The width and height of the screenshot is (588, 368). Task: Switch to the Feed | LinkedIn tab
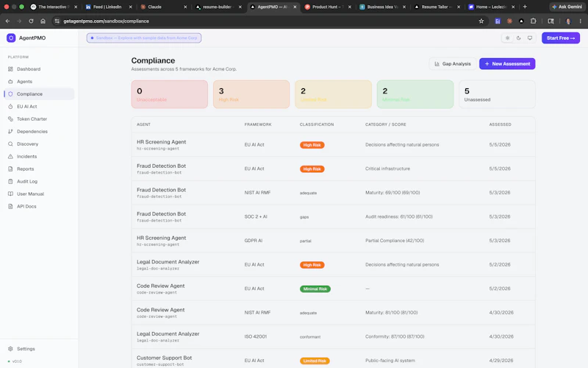pos(107,7)
